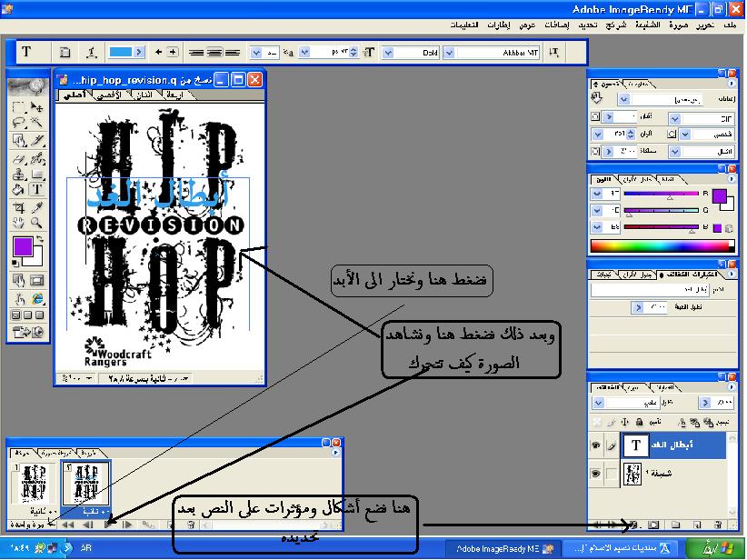Open the layer opacity slider arrow
Viewport: 747px width, 560px height.
705,404
